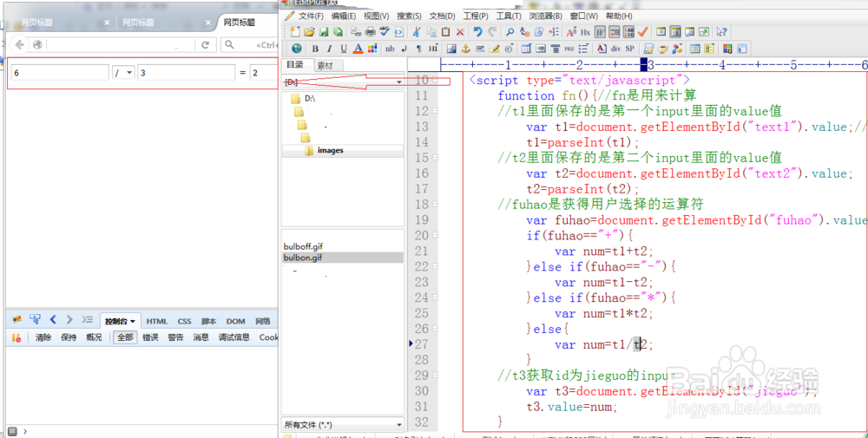This screenshot has height=438, width=868.
Task: Collapse the code fold at line 20
Action: (x=435, y=236)
